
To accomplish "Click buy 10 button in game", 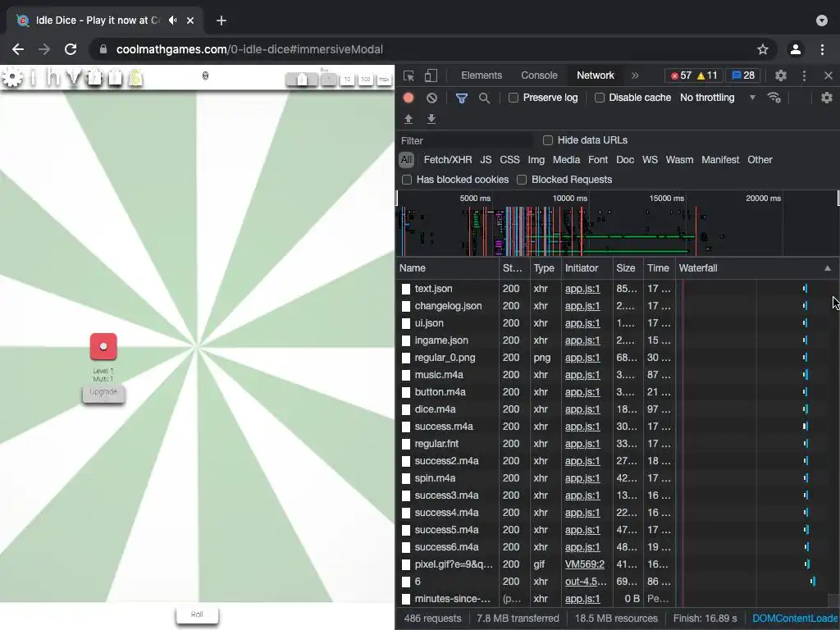I will (x=347, y=80).
